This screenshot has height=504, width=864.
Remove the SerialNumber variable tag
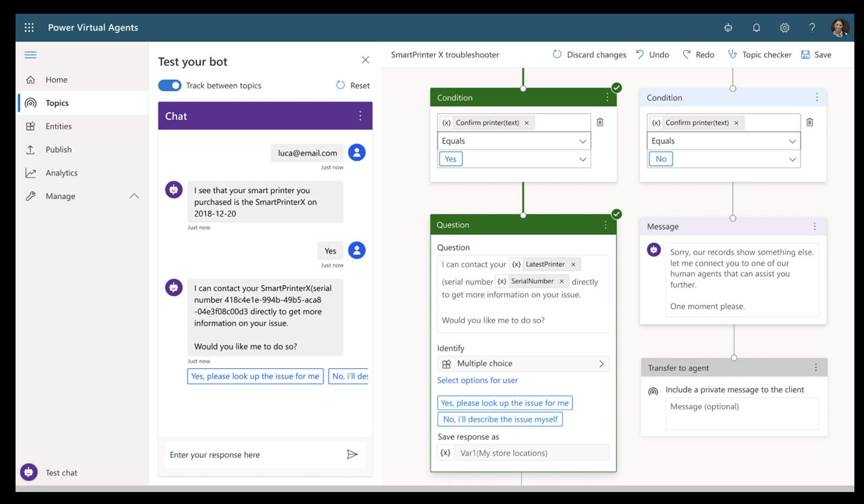[562, 281]
